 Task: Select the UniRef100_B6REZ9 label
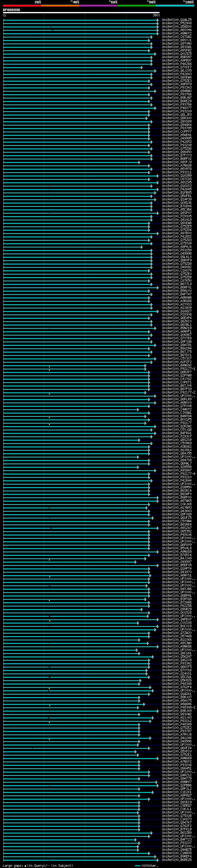[x=177, y=101]
